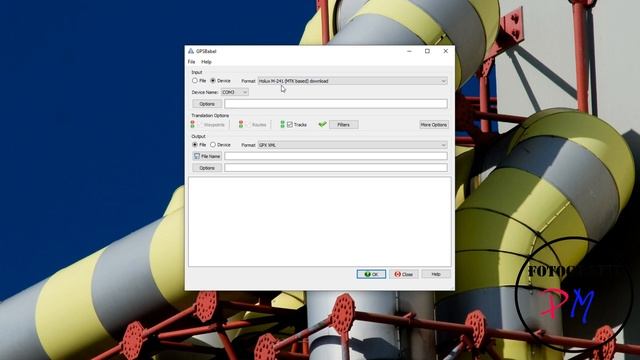Click the File Name browse button
The image size is (640, 360).
point(207,156)
